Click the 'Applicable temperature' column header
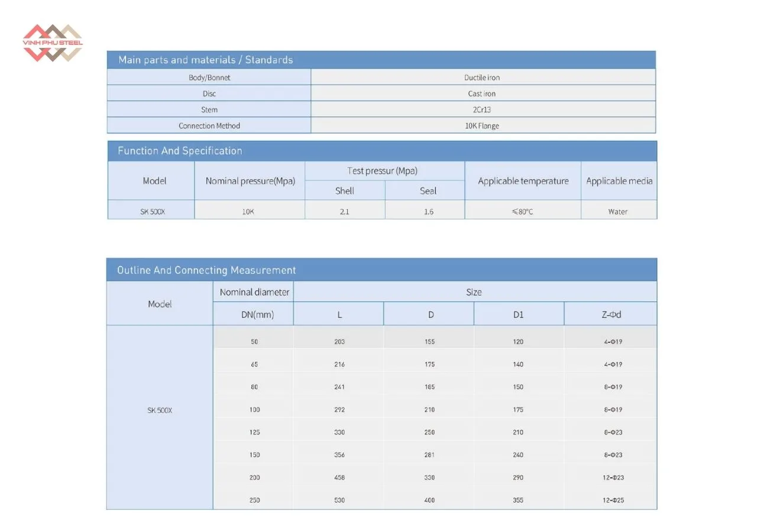The width and height of the screenshot is (757, 532). click(x=523, y=181)
